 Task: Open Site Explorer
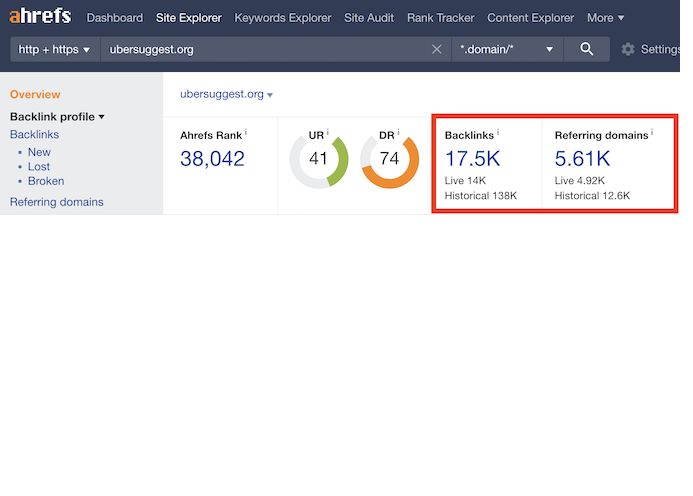[x=189, y=18]
